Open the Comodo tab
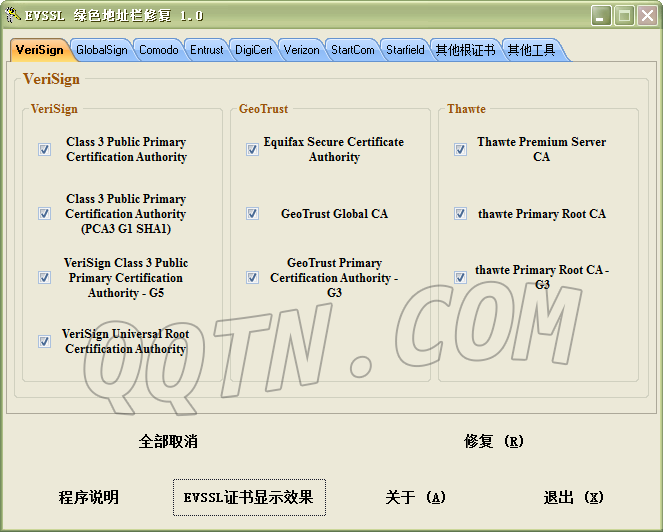663x532 pixels. (x=158, y=50)
